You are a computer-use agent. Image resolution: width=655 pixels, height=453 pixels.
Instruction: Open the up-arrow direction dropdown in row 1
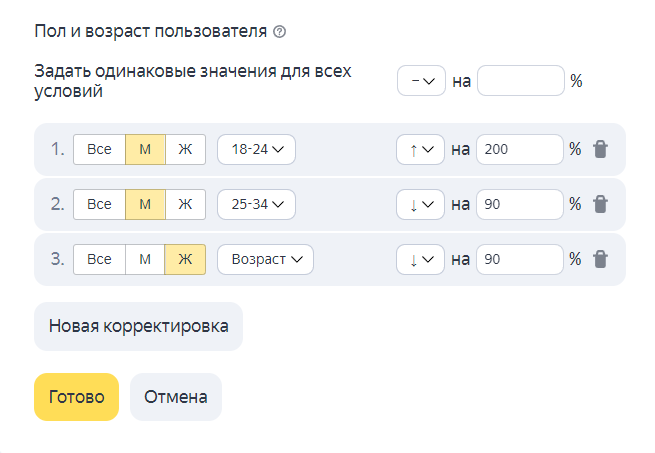click(420, 149)
